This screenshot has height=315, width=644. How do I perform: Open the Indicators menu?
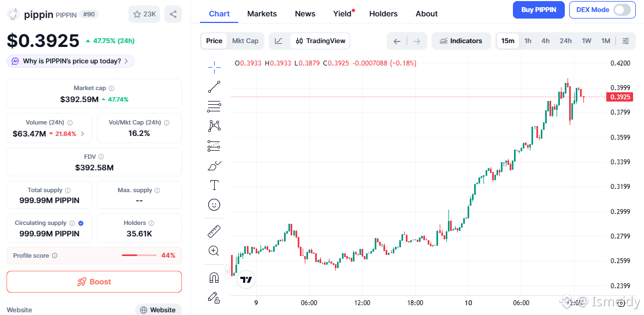coord(460,41)
